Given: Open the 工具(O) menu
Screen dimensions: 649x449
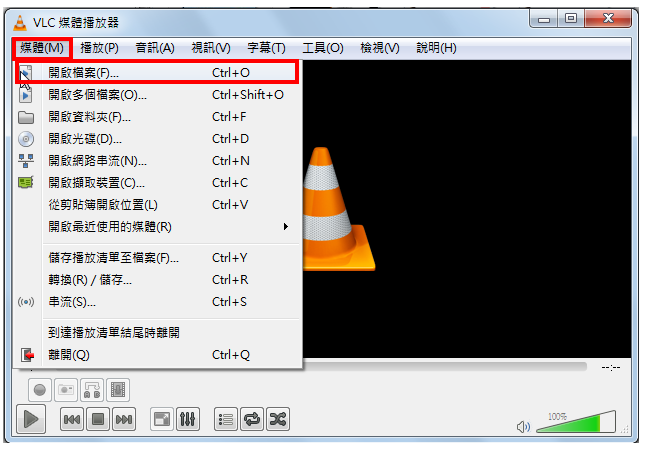Looking at the screenshot, I should pyautogui.click(x=323, y=48).
